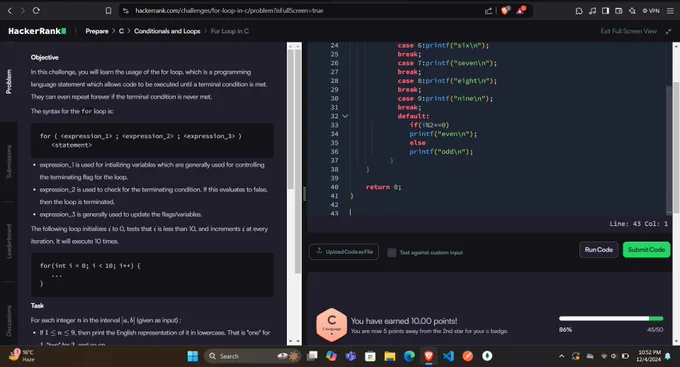Switch to the Submissions side tab
This screenshot has width=680, height=367.
(x=9, y=161)
